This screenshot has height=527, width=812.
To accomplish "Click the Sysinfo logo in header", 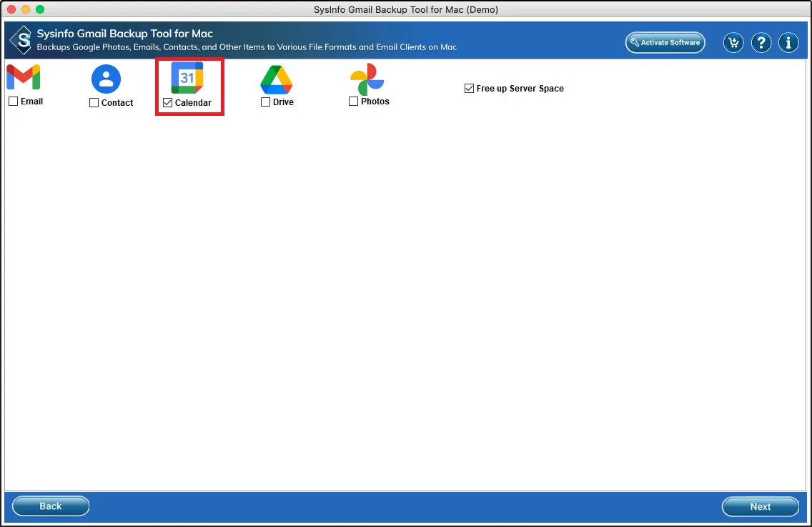I will 21,40.
